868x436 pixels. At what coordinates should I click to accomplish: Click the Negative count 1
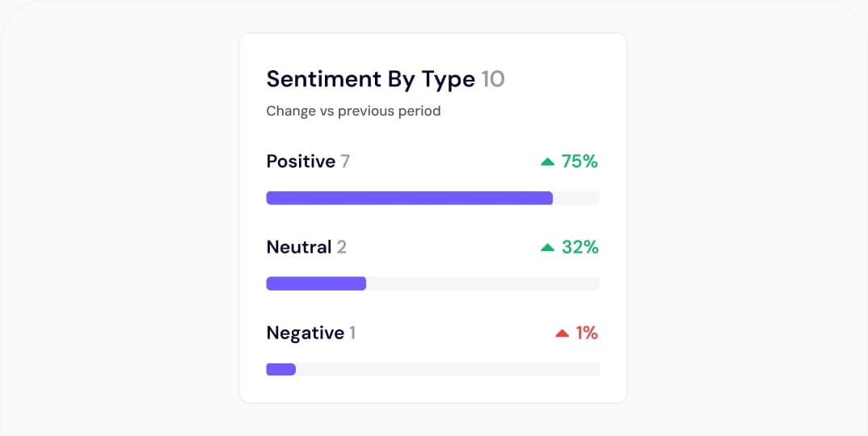(x=352, y=333)
